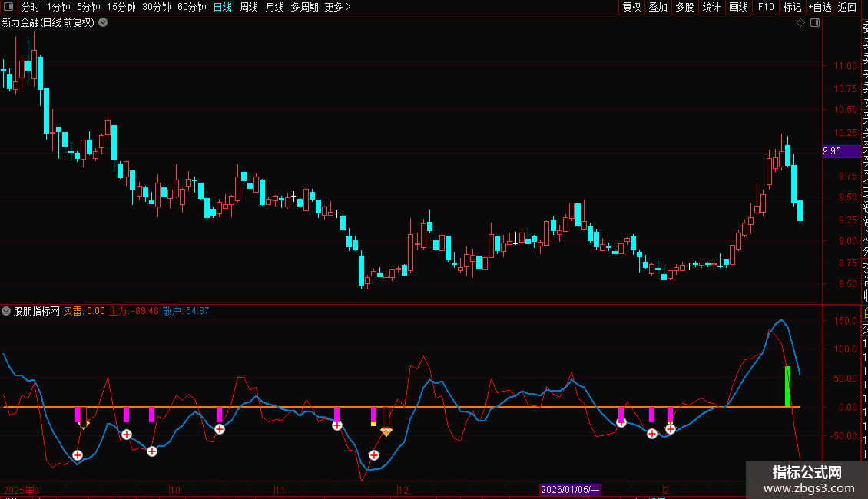Open the 复权 adjustment options
The image size is (868, 499).
pyautogui.click(x=631, y=7)
